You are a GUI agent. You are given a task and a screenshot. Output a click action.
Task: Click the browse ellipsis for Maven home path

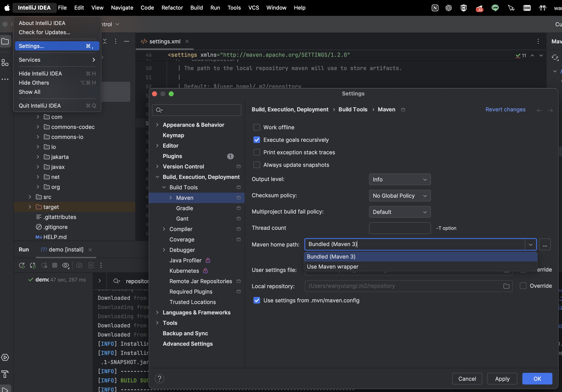click(545, 245)
